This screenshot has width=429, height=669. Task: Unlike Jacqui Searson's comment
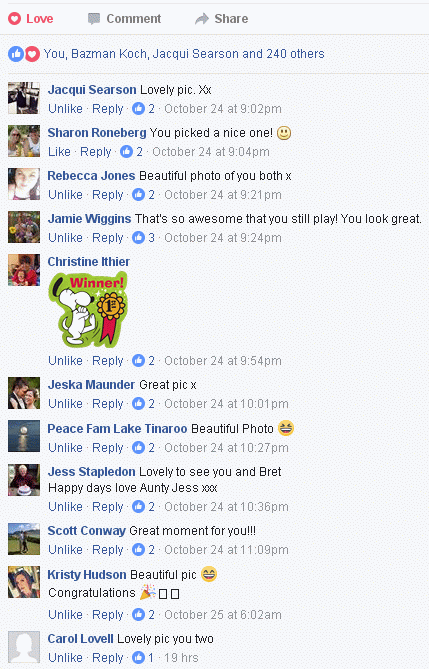point(65,109)
